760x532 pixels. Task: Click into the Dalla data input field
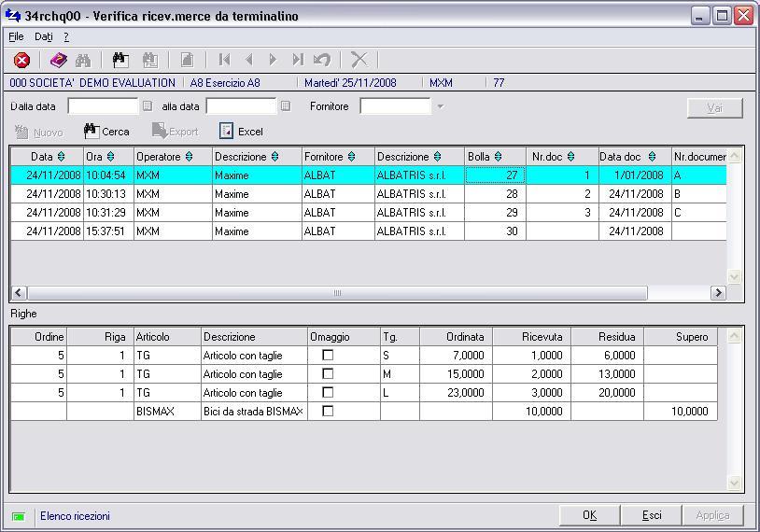click(x=103, y=106)
